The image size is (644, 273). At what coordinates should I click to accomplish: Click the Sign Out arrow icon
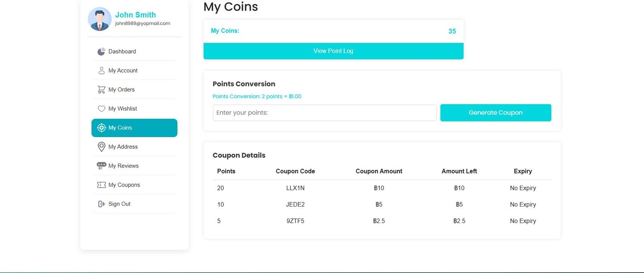coord(101,204)
